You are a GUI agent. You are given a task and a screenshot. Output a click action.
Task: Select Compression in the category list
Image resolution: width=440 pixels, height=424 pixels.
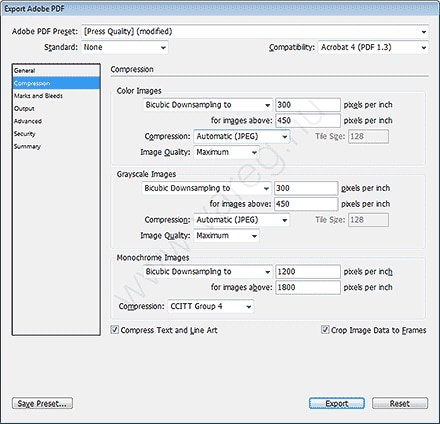pos(56,83)
